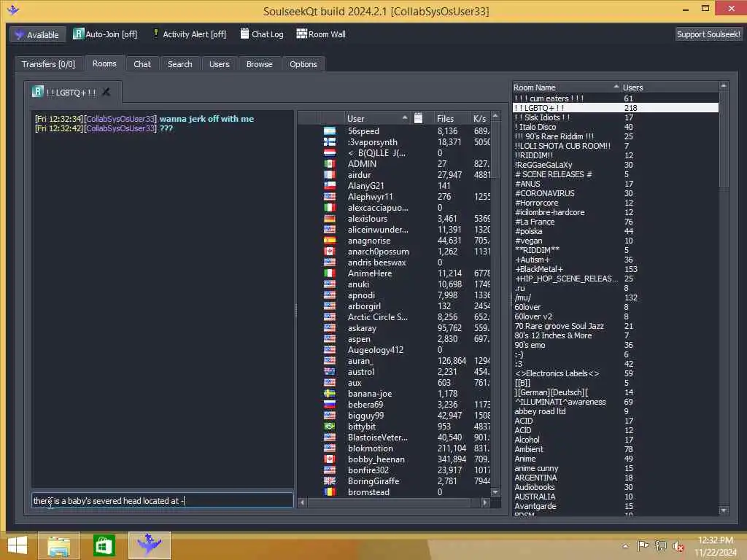Open the Chat Log button
This screenshot has height=560, width=747.
pyautogui.click(x=262, y=34)
